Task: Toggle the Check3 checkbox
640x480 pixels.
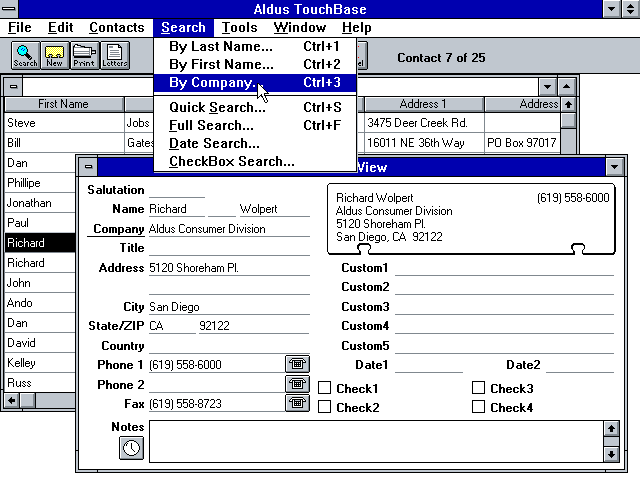Action: [x=478, y=388]
